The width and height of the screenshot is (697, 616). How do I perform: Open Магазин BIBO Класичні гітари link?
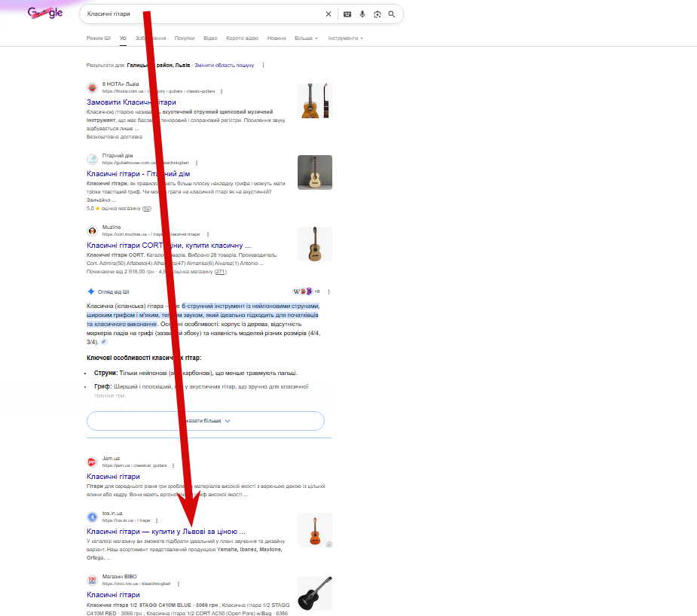click(113, 595)
